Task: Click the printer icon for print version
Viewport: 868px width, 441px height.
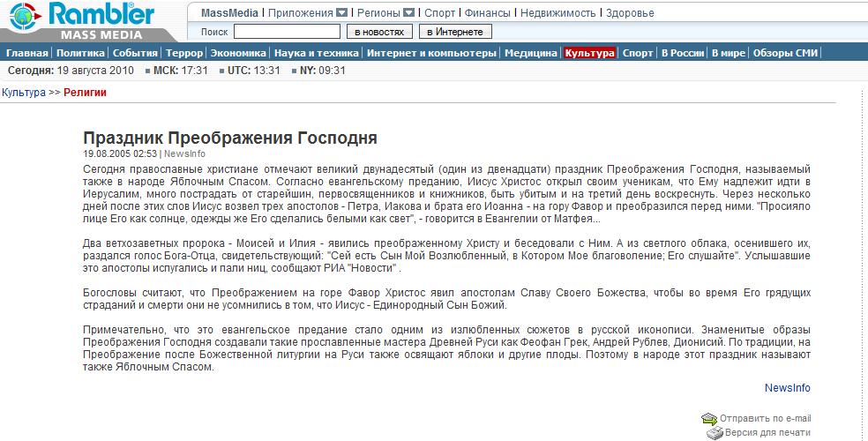Action: (715, 433)
